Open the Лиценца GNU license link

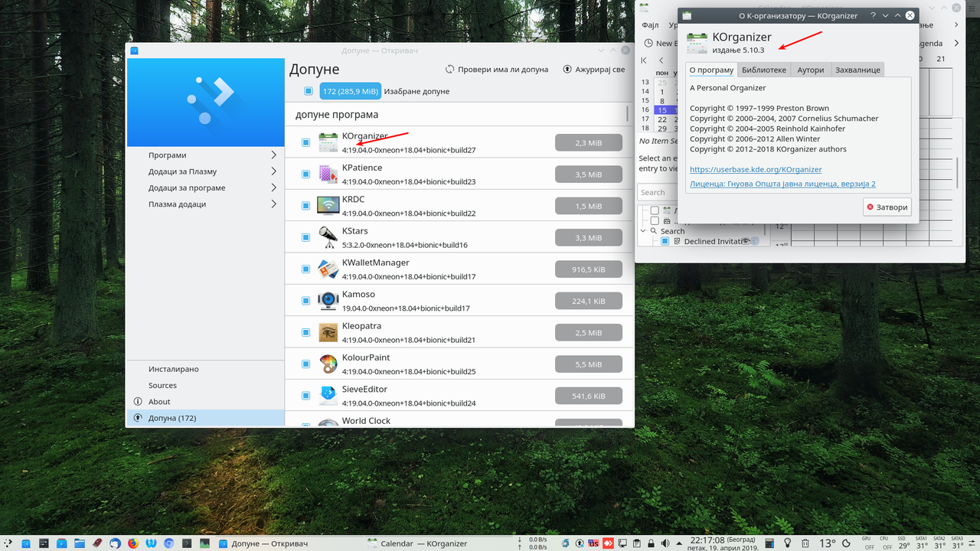tap(782, 184)
